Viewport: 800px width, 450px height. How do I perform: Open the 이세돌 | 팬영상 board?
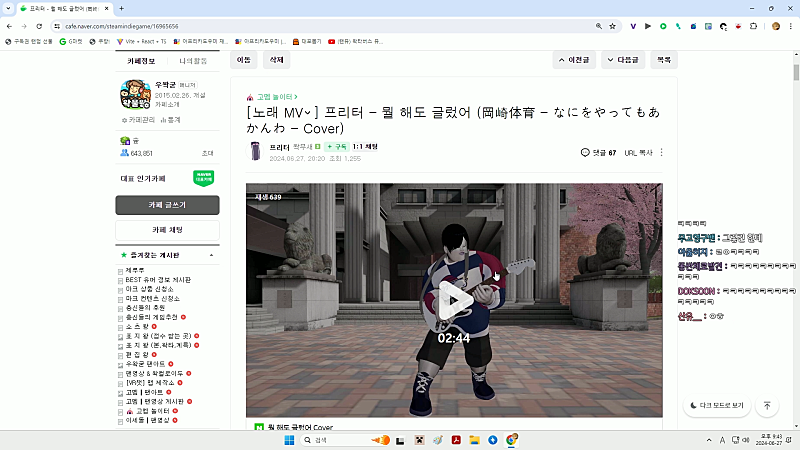(x=147, y=420)
